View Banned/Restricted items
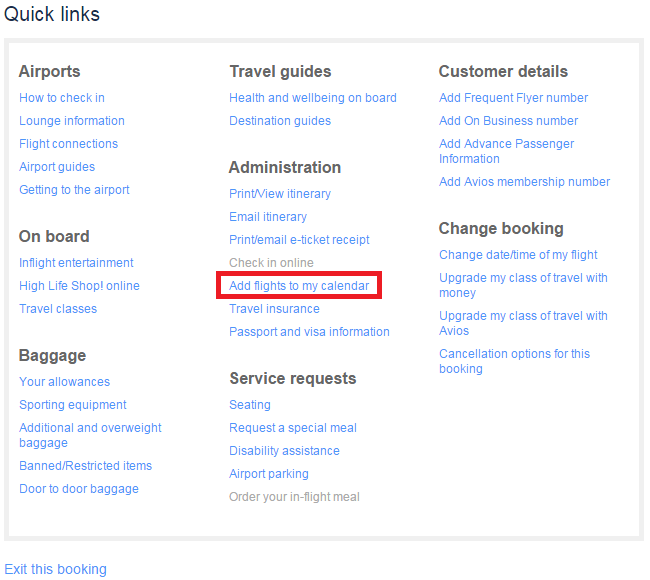 click(85, 466)
